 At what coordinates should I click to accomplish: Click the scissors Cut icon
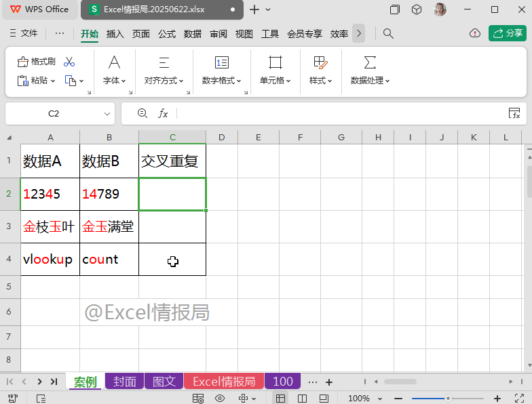click(69, 62)
